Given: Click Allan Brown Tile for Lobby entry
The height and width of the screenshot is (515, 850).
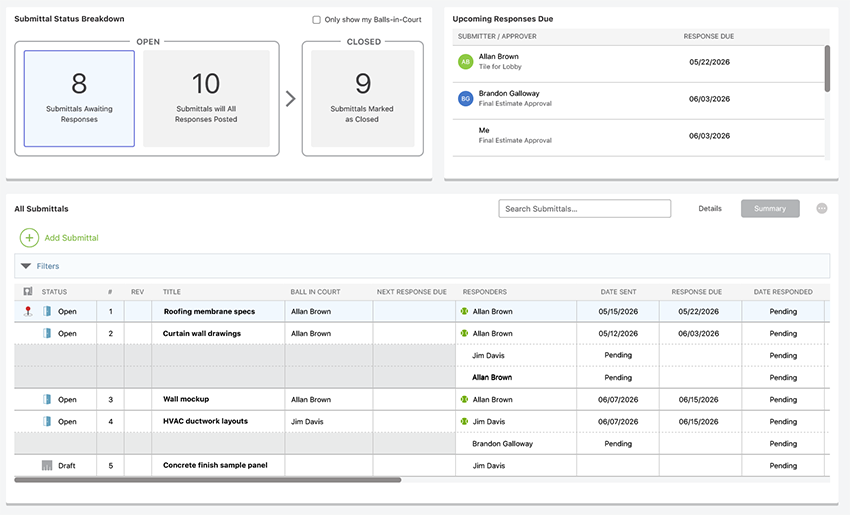Looking at the screenshot, I should (639, 62).
